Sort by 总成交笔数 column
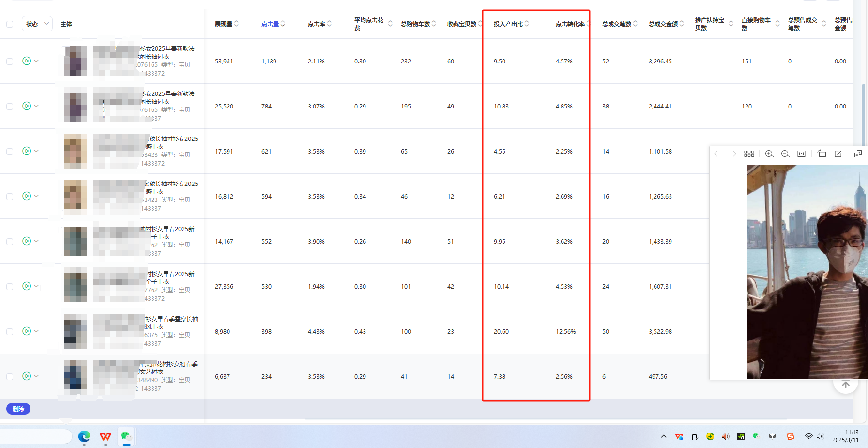The height and width of the screenshot is (448, 868). point(635,24)
